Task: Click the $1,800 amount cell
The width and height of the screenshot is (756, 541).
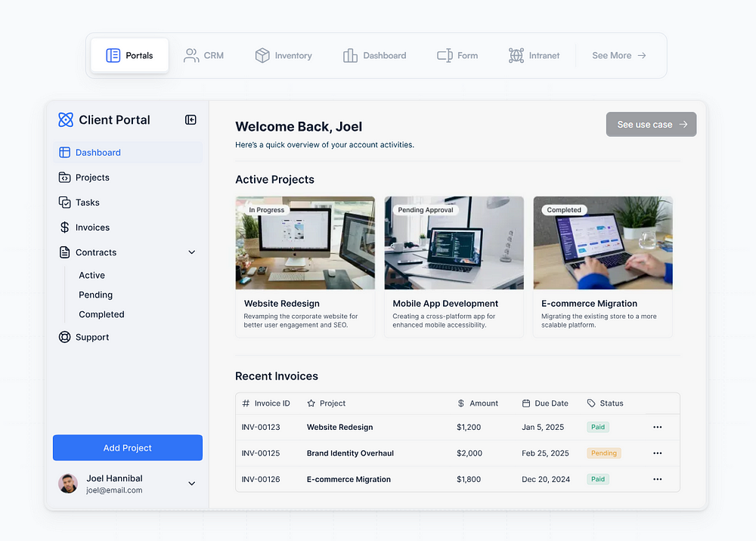Action: tap(469, 479)
